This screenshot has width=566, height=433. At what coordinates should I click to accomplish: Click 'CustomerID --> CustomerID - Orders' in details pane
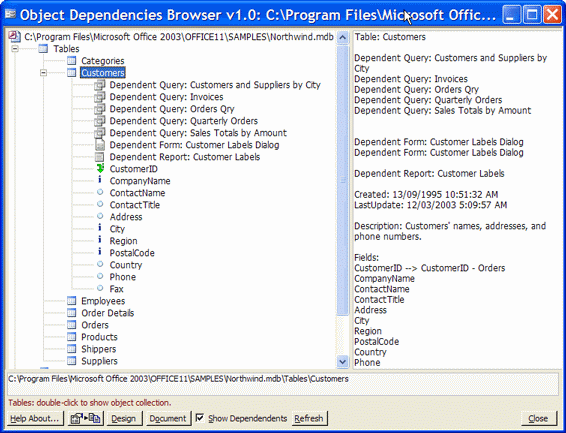coord(430,268)
